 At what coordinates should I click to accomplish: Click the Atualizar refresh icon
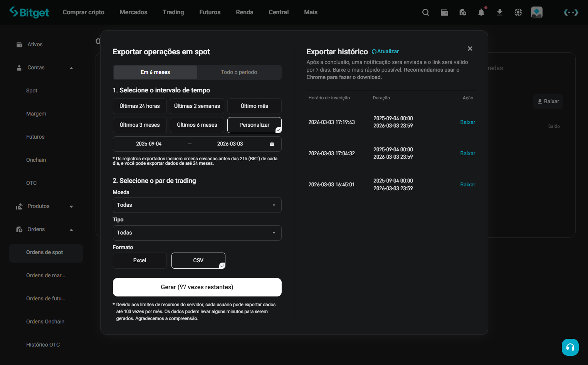point(374,52)
